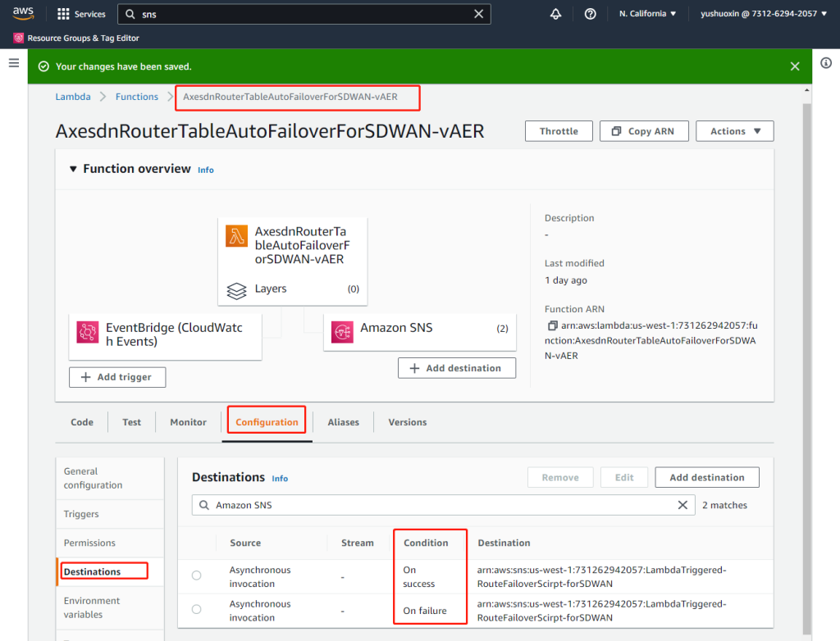Select the On failure destination radio button

pyautogui.click(x=196, y=610)
